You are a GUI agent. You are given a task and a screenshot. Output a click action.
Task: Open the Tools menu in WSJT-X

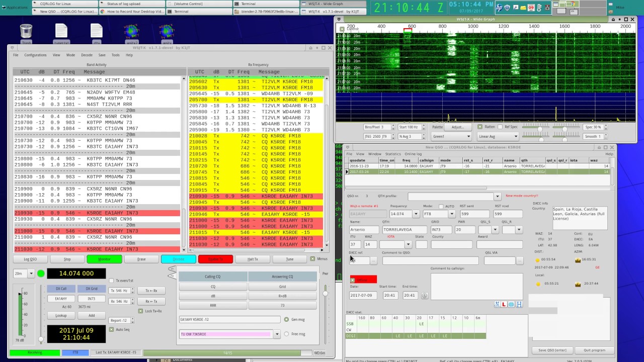click(x=116, y=55)
